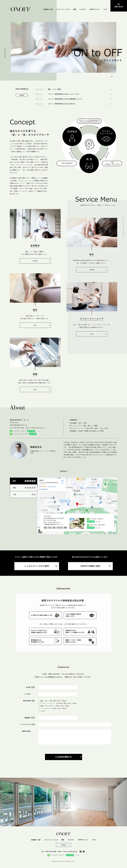The image size is (127, 868).
Task: Click the cart icon on the 通販 button
Action: click(110, 566)
